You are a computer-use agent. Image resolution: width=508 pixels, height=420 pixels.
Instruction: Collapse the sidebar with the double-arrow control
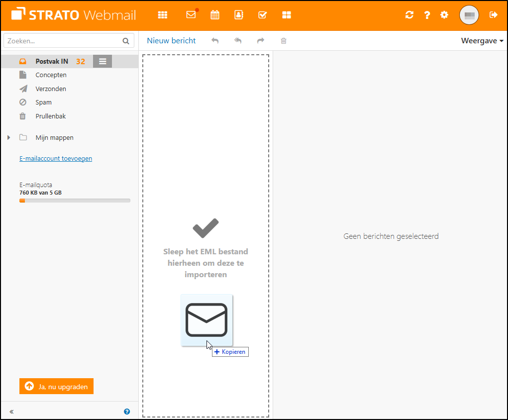point(11,412)
